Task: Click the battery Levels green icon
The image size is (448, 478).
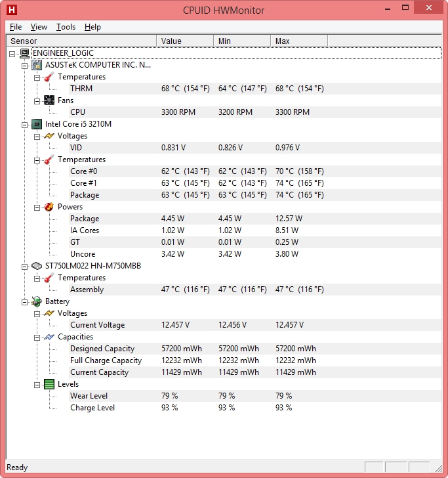Action: (49, 384)
